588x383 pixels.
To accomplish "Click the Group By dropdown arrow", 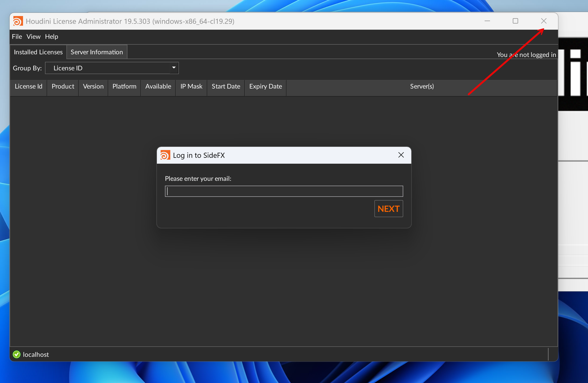I will tap(174, 68).
